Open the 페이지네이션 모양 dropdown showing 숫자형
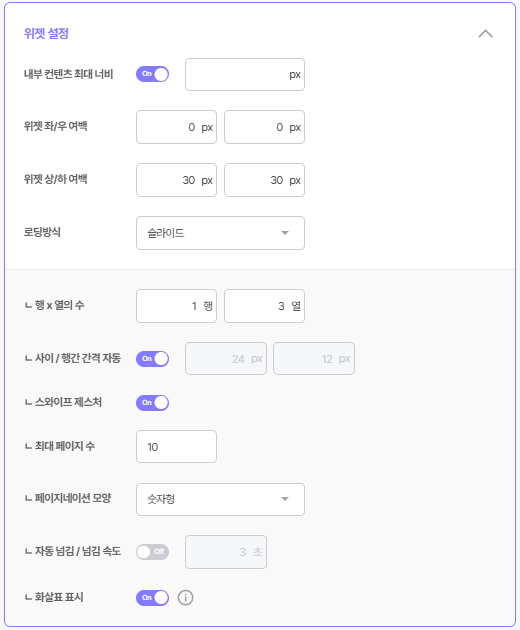520x630 pixels. [x=220, y=499]
